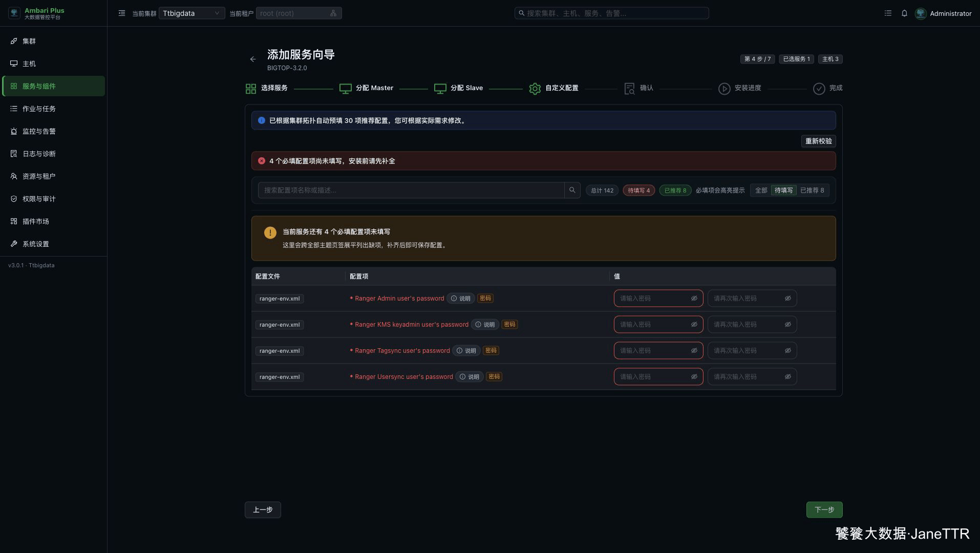Screen dimensions: 980x553
Task: Click the green 已推荐 8 tag
Action: pos(675,190)
